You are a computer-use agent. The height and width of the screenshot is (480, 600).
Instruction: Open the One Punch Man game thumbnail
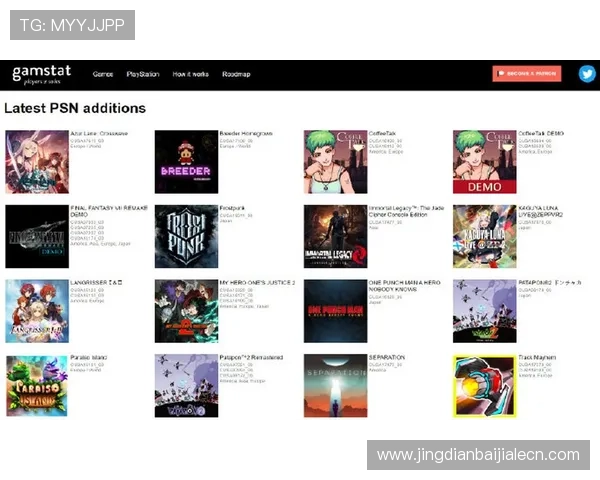pos(335,311)
